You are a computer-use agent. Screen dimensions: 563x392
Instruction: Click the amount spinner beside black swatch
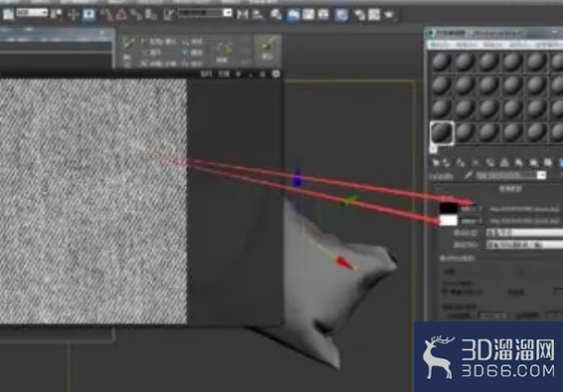(471, 209)
